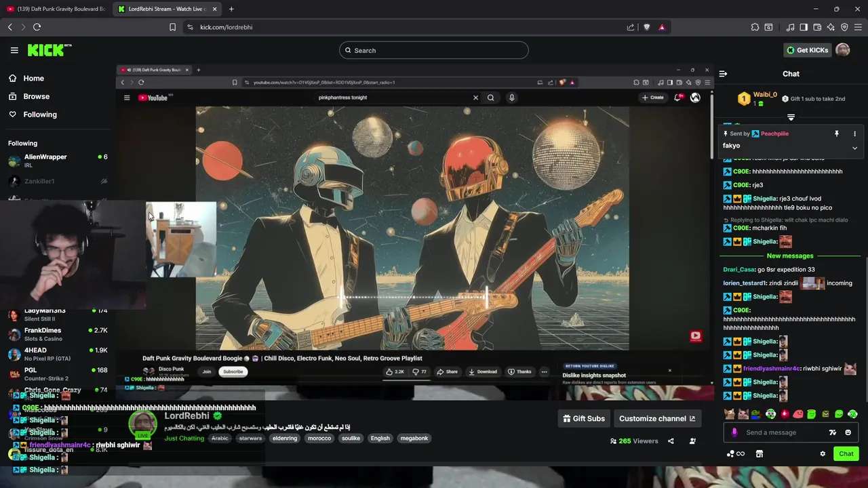Open emote picker smiley in chat input
This screenshot has height=488, width=868.
[x=848, y=432]
